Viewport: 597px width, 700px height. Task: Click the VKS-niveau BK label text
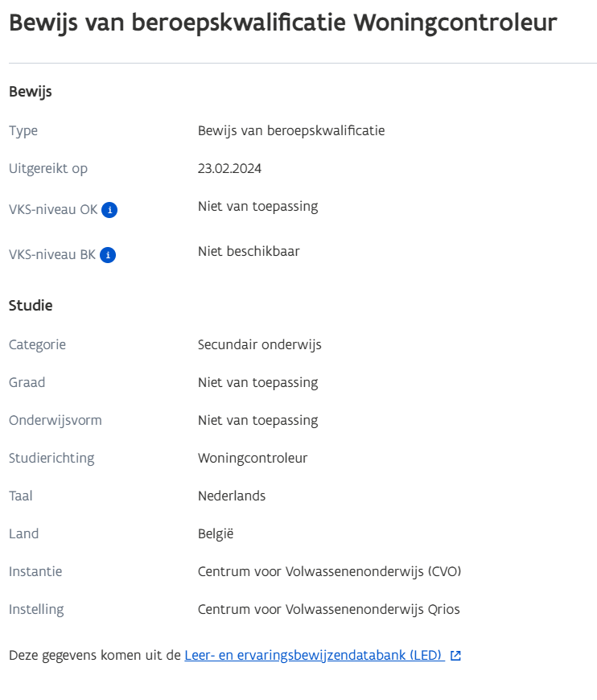click(52, 255)
